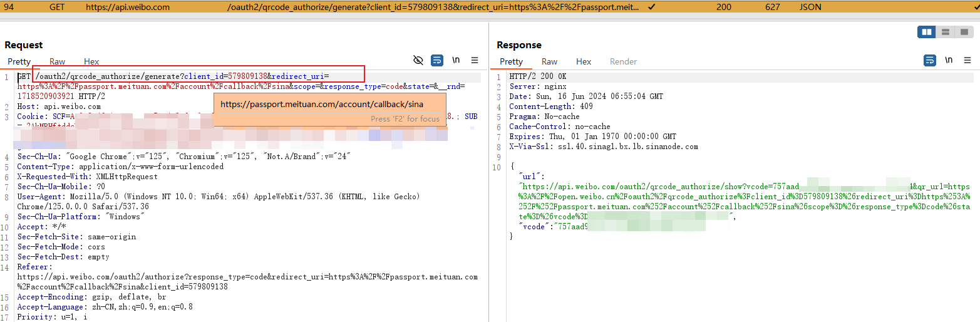This screenshot has width=980, height=322.
Task: Open the Response Render tab
Action: (624, 61)
